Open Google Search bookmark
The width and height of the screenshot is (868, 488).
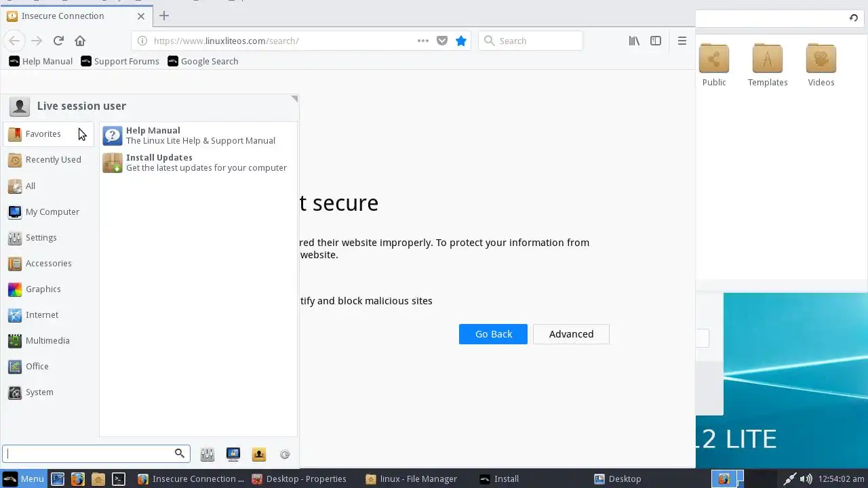pyautogui.click(x=203, y=61)
